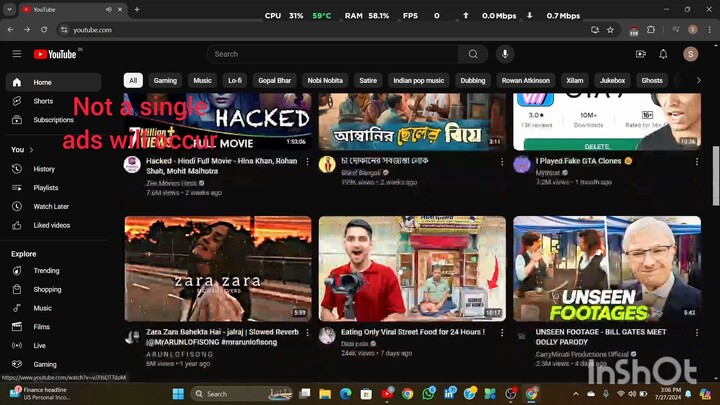Open Eating Only Viral Street Food thumbnail

412,269
